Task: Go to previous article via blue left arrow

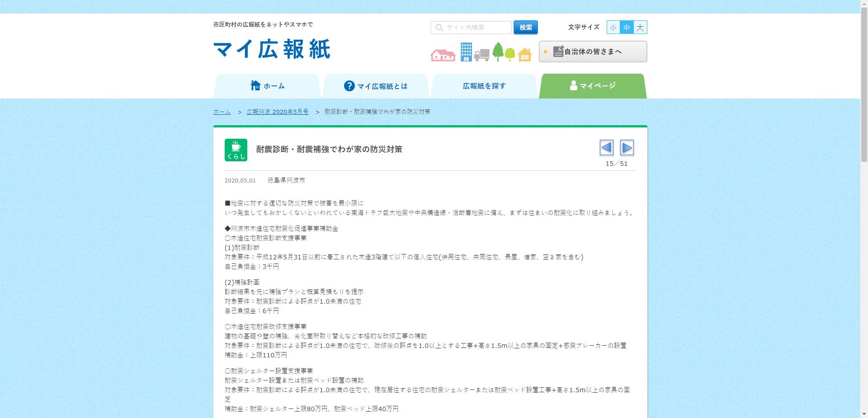Action: 606,148
